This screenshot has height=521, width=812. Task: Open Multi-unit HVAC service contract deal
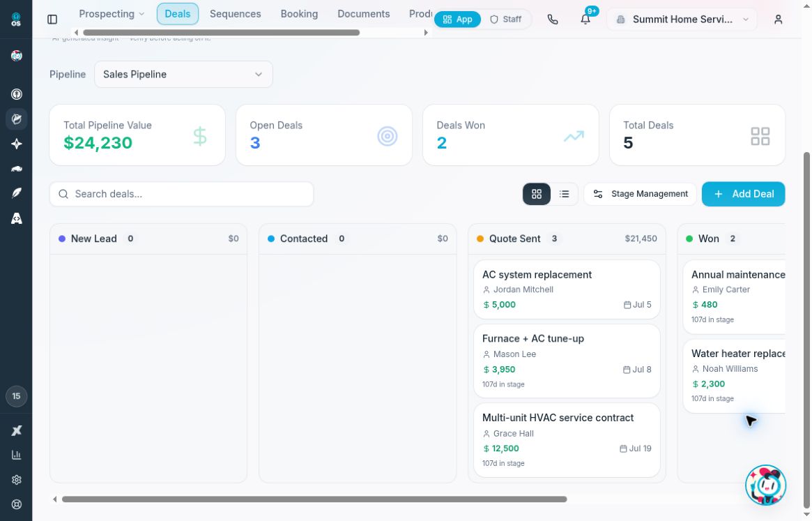tap(567, 440)
